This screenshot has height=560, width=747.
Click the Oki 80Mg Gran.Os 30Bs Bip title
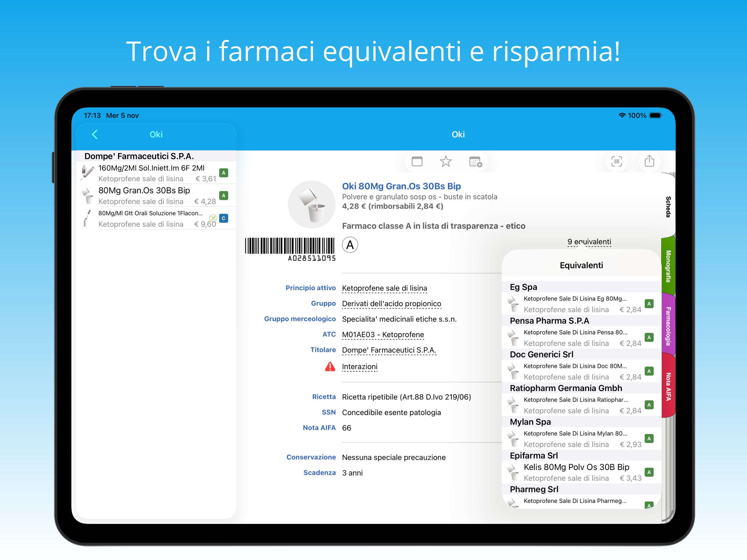point(401,186)
